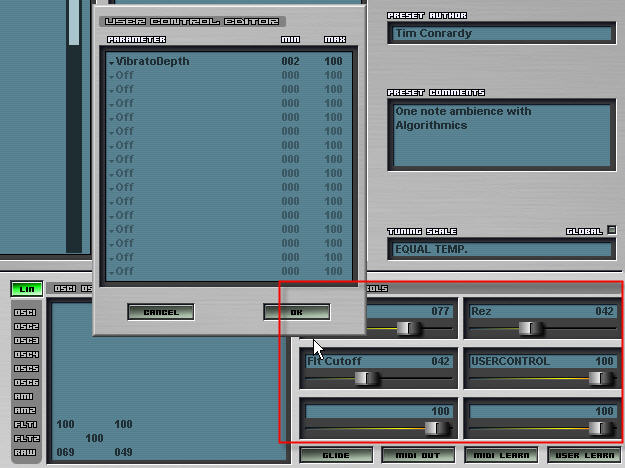Select the OSC1 tab next to the LIN button
This screenshot has width=625, height=468.
coord(65,288)
